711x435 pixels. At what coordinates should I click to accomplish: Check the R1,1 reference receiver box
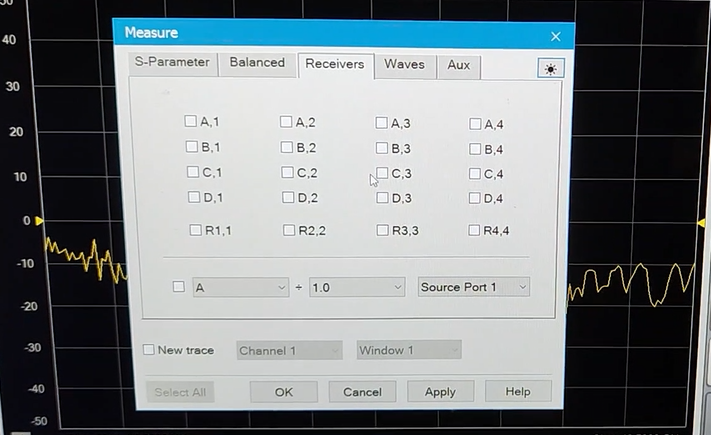pyautogui.click(x=195, y=230)
